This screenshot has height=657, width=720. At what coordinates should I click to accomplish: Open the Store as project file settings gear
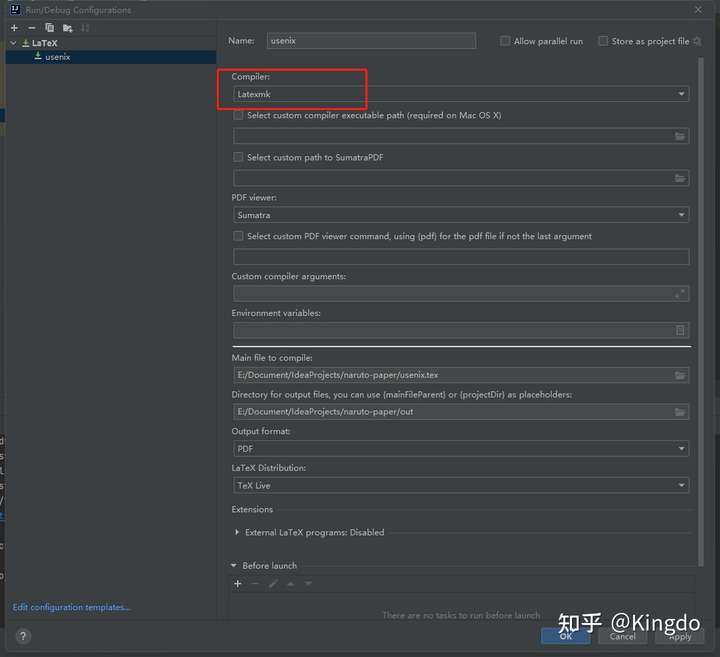(697, 41)
